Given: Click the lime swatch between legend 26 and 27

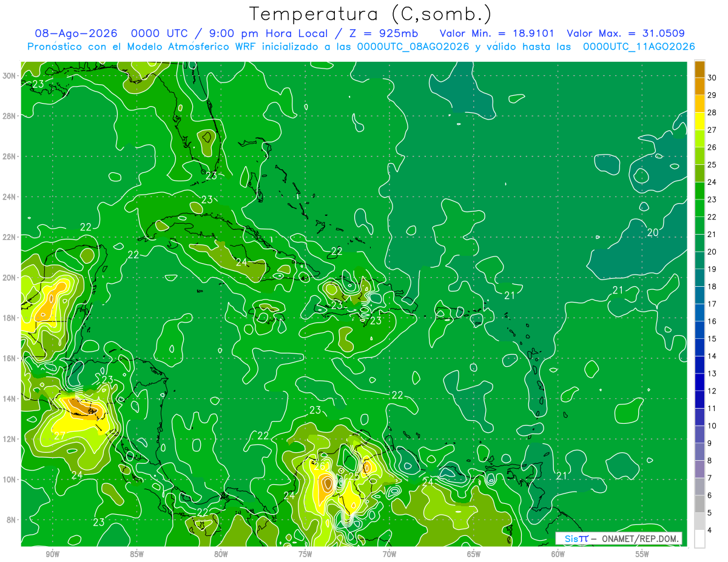Looking at the screenshot, I should click(699, 138).
